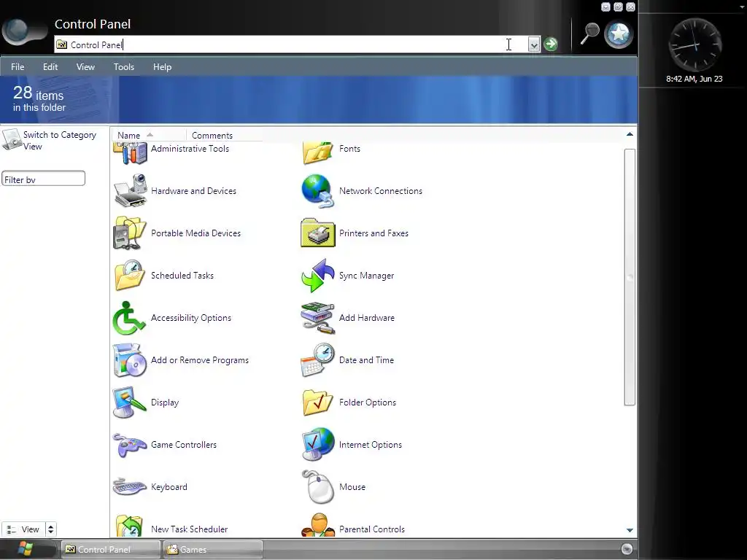The width and height of the screenshot is (747, 560).
Task: Click the scroll down arrow
Action: (630, 530)
